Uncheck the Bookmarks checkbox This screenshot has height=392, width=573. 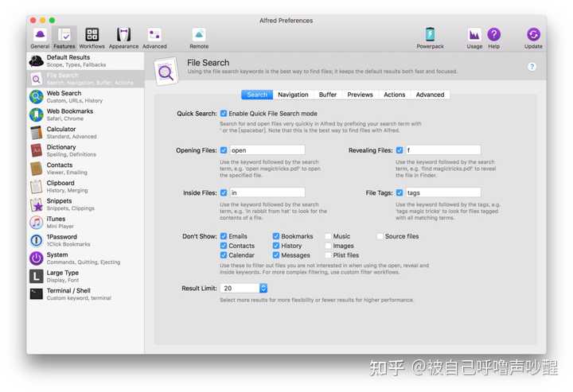(x=276, y=236)
